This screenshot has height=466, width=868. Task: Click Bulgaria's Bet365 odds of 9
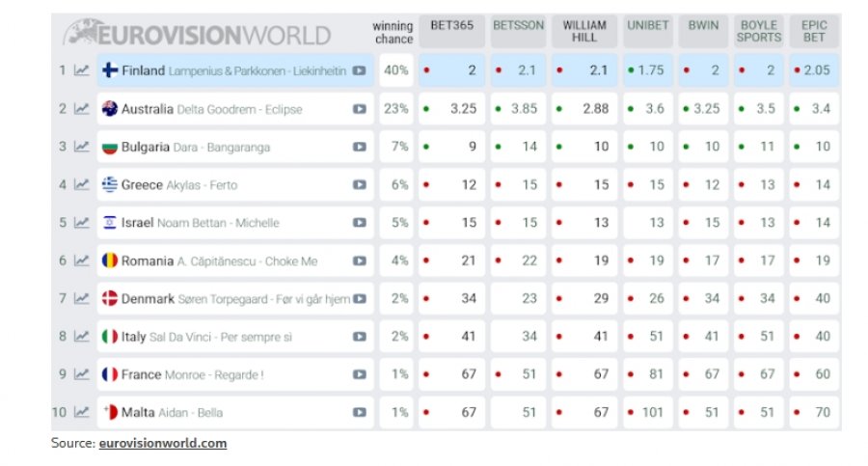pyautogui.click(x=451, y=147)
